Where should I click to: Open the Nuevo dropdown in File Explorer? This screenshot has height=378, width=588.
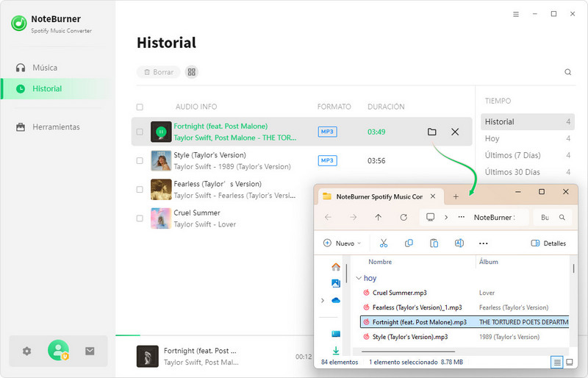pyautogui.click(x=342, y=243)
